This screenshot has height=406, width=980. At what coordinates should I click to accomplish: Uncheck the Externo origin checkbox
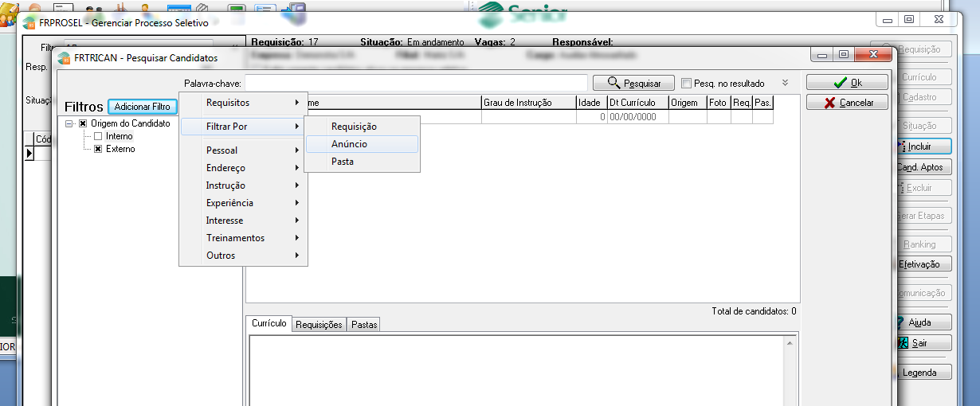click(98, 149)
